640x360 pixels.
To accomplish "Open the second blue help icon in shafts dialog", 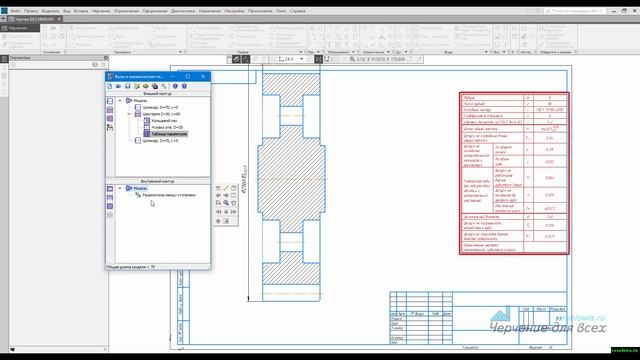I will click(184, 86).
